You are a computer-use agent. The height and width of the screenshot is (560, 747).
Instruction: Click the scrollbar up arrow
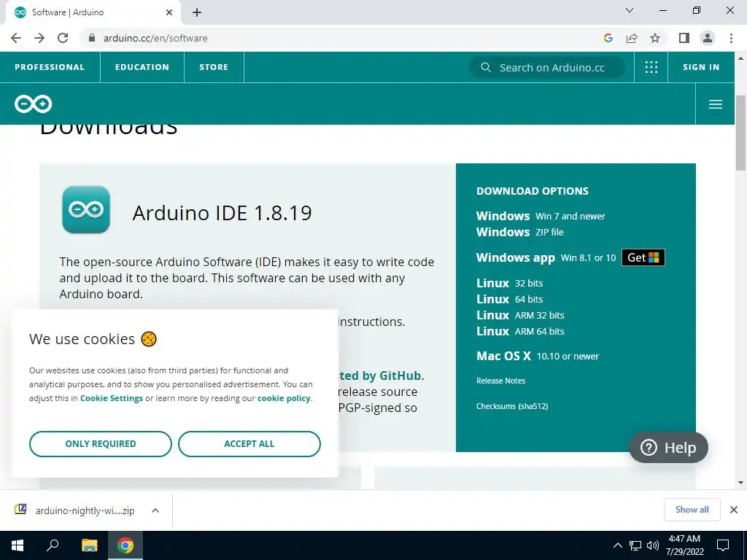coord(741,58)
